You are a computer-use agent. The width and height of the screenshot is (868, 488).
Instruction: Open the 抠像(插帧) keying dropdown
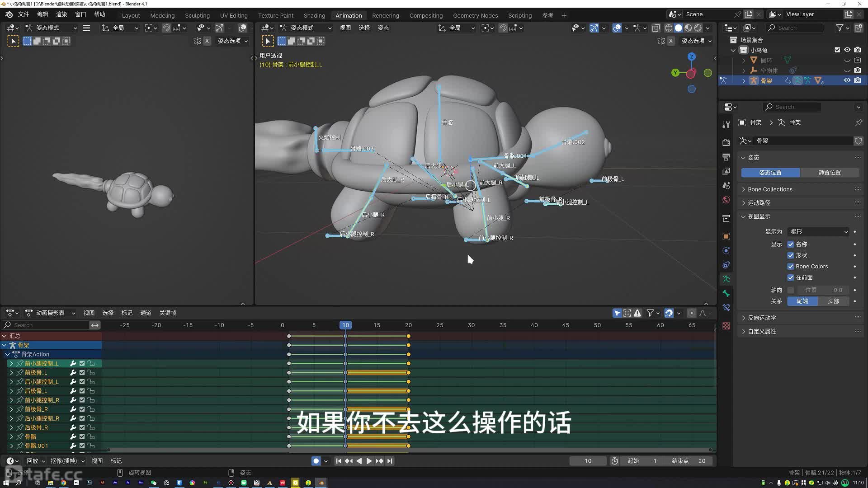67,461
